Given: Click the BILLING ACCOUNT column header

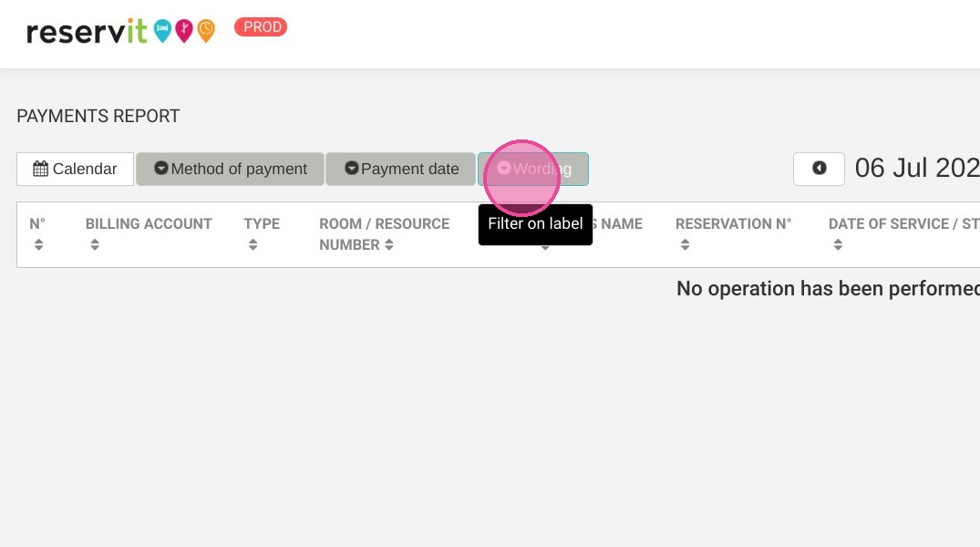Looking at the screenshot, I should [149, 223].
